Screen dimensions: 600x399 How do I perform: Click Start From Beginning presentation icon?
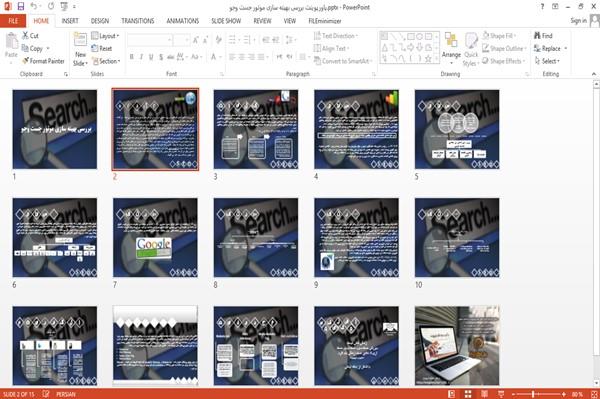click(64, 7)
